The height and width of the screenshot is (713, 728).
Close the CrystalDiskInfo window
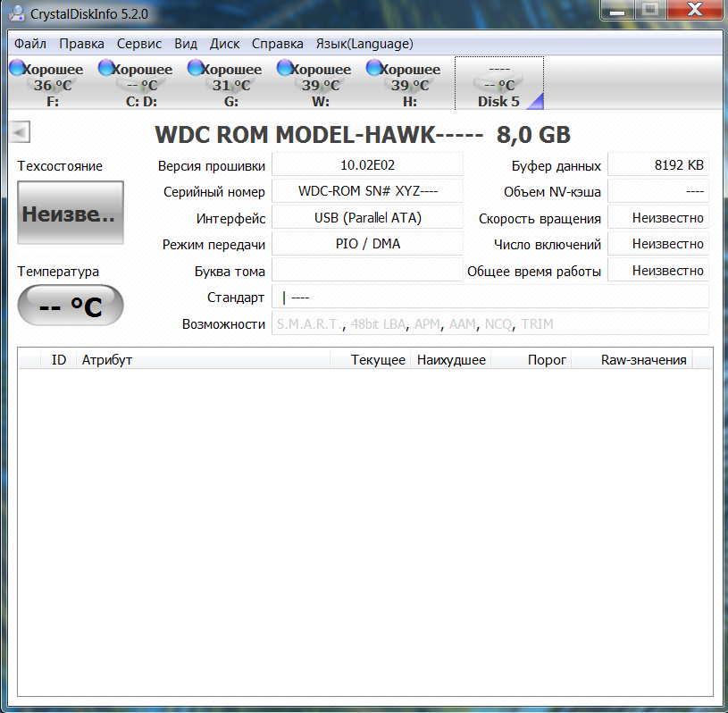pyautogui.click(x=695, y=10)
